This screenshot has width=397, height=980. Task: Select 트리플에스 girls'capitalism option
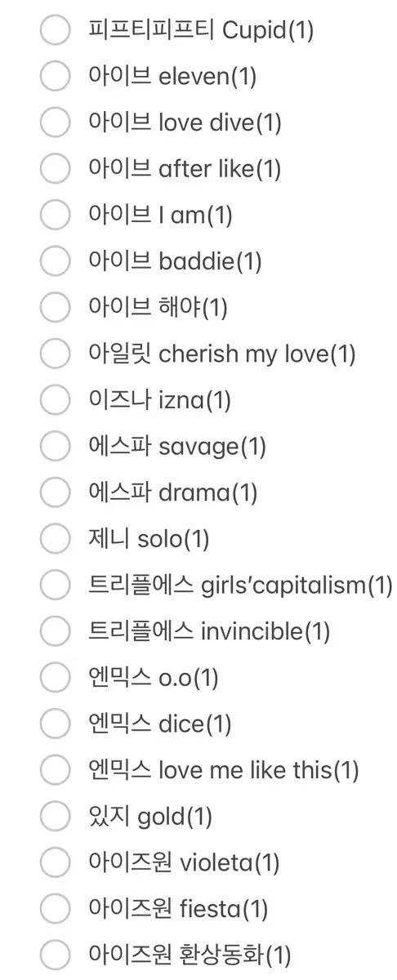click(x=56, y=585)
